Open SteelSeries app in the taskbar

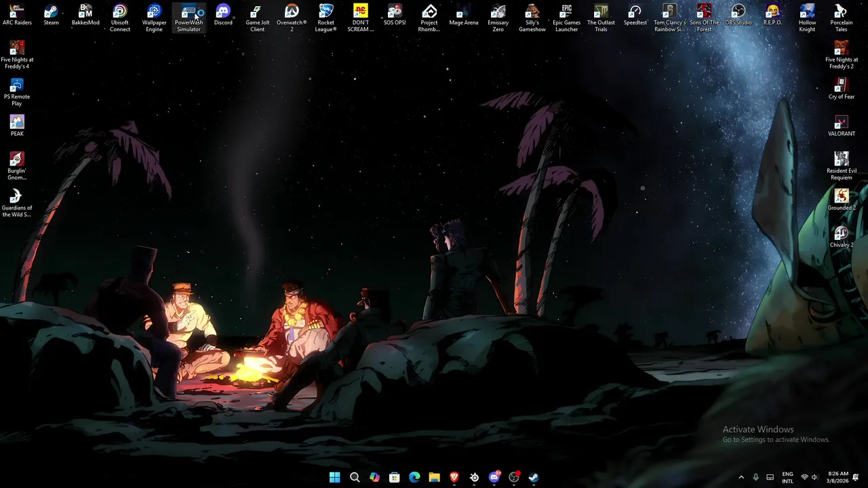click(474, 477)
